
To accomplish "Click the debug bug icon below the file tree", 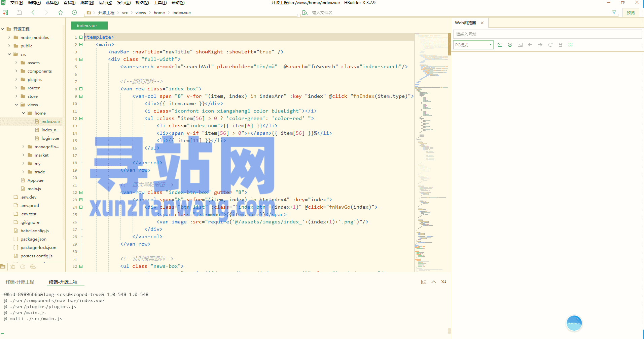I will click(13, 267).
